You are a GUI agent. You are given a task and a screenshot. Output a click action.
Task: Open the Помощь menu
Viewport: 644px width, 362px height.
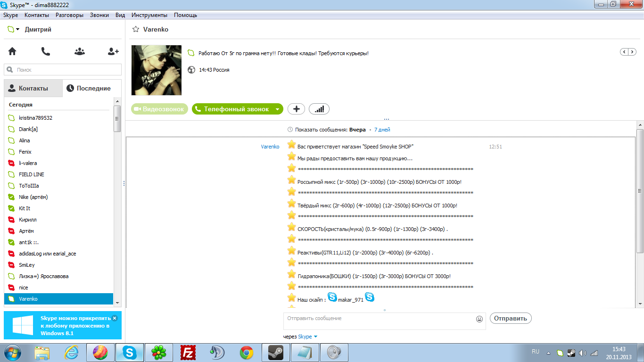pyautogui.click(x=185, y=15)
